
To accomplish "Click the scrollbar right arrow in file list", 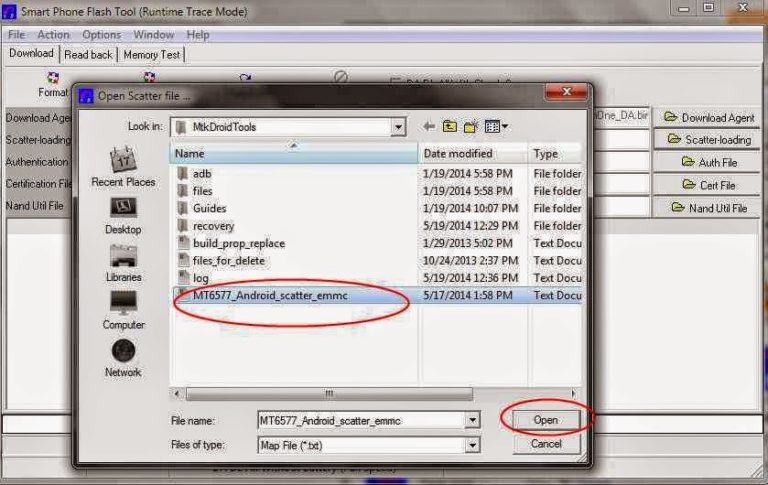I will point(574,393).
